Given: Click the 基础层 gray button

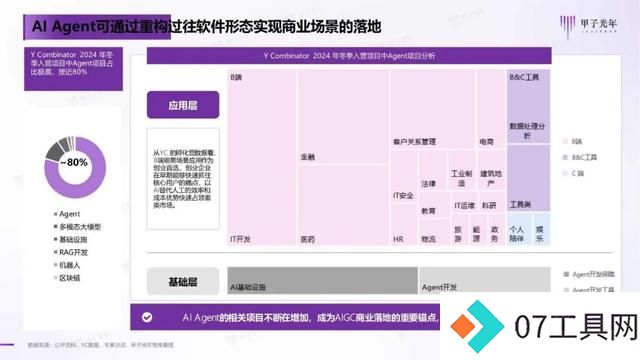Looking at the screenshot, I should coord(183,281).
